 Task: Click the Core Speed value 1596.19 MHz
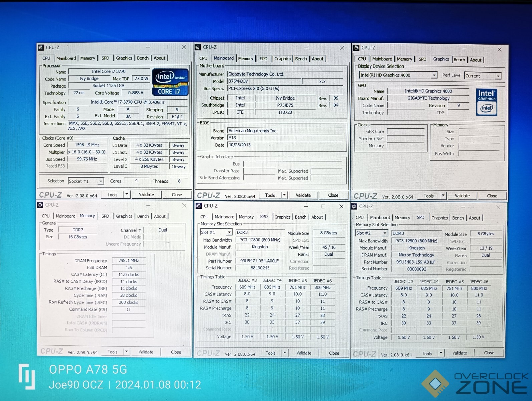tap(87, 145)
